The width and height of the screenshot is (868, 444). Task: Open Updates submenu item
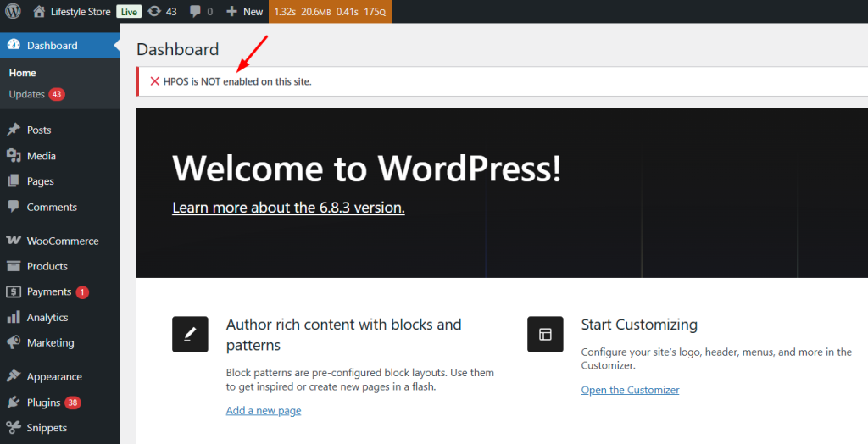pyautogui.click(x=26, y=95)
